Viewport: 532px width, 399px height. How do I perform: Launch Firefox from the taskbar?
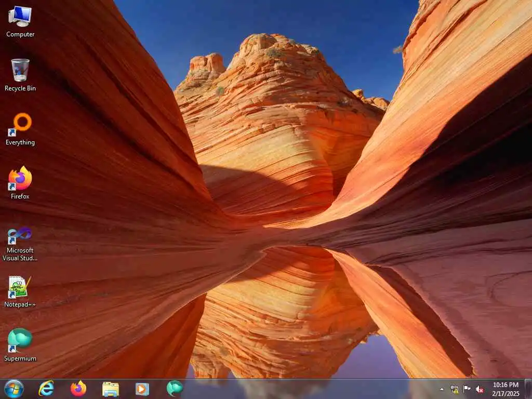78,389
